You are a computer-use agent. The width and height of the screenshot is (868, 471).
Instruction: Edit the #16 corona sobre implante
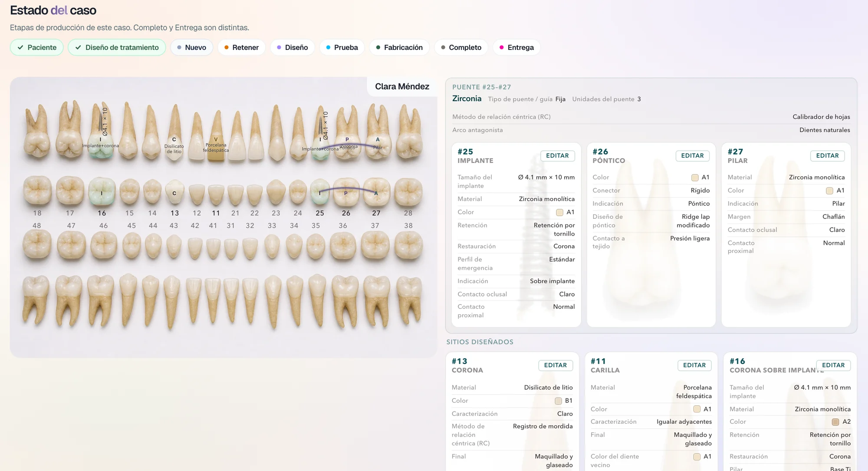[x=833, y=366]
